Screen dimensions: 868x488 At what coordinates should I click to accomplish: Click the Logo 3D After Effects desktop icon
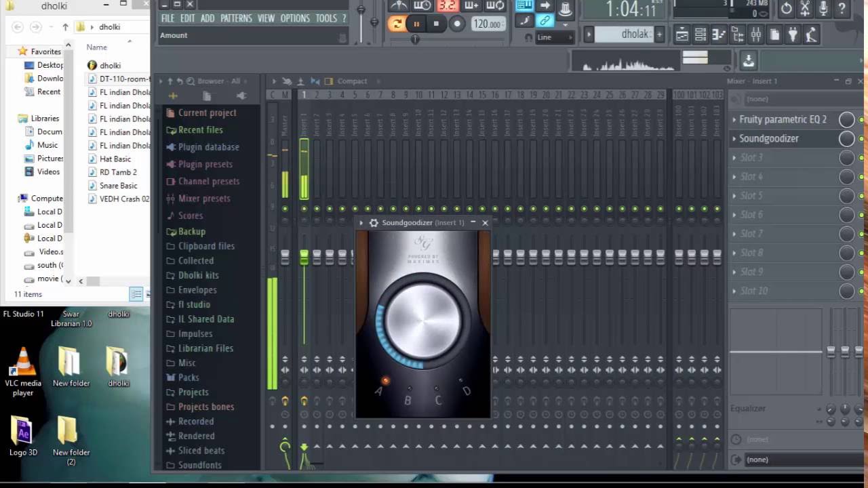23,436
